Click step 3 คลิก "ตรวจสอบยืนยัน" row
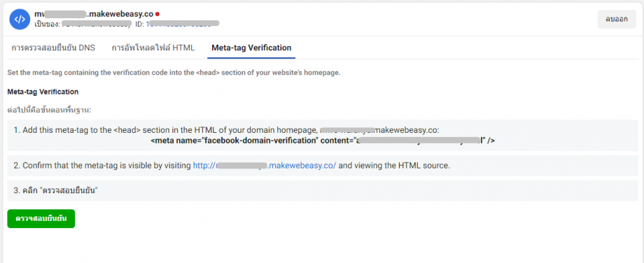The height and width of the screenshot is (263, 644). click(x=321, y=191)
